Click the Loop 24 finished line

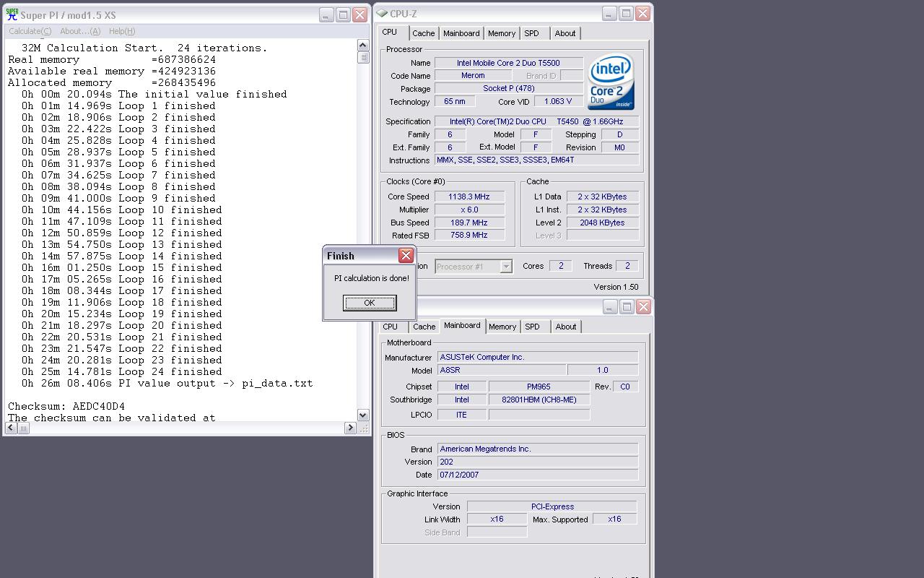click(x=121, y=371)
